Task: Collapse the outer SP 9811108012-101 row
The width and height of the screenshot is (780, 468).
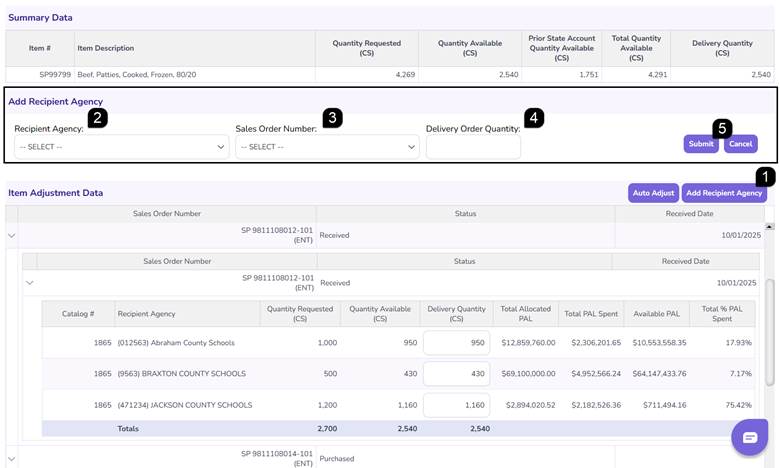Action: (x=11, y=235)
